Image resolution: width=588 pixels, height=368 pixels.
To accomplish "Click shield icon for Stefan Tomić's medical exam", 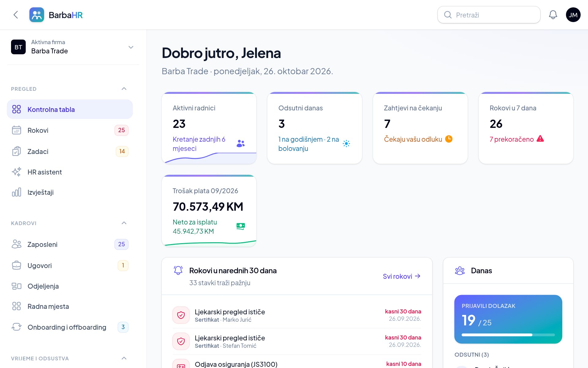I will coord(181,341).
